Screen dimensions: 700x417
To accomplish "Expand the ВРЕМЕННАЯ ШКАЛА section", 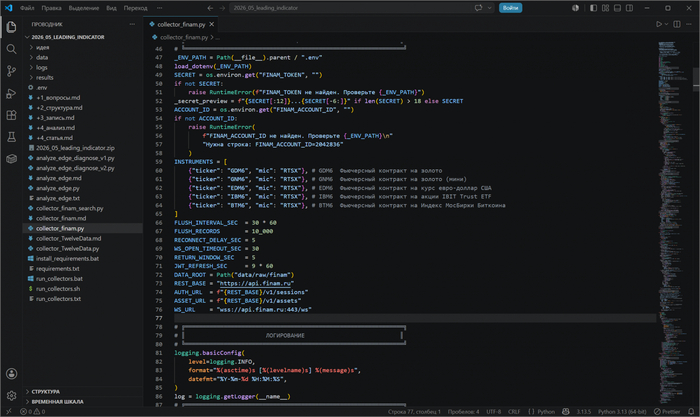I will pyautogui.click(x=57, y=401).
